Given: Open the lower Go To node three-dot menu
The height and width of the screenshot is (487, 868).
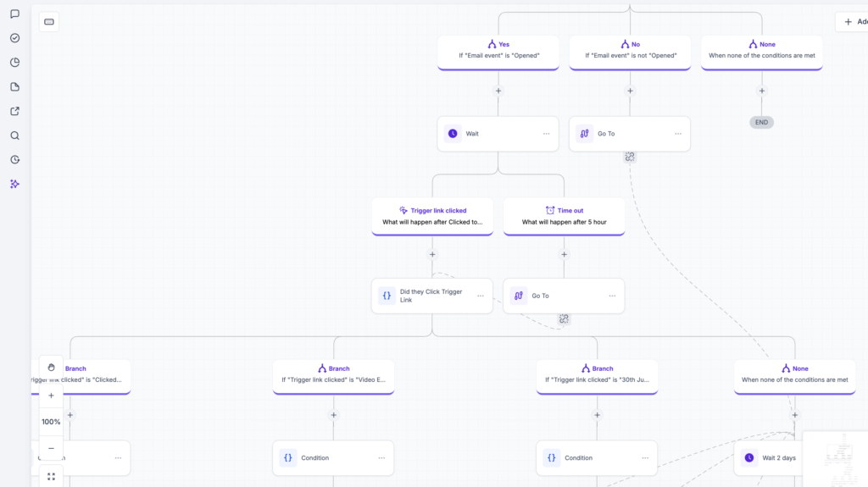Looking at the screenshot, I should (612, 296).
